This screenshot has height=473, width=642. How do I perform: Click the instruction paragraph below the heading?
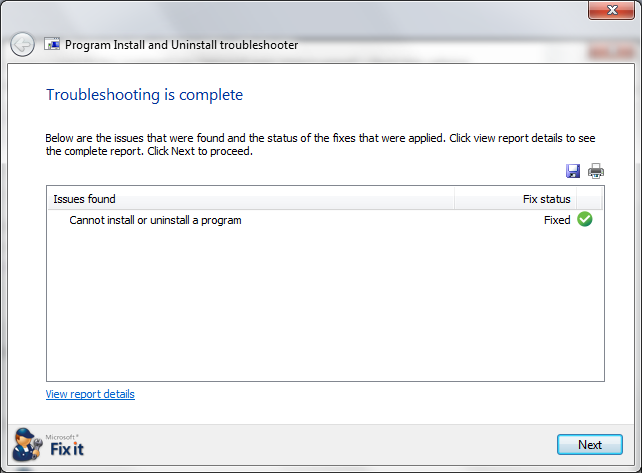coord(320,145)
